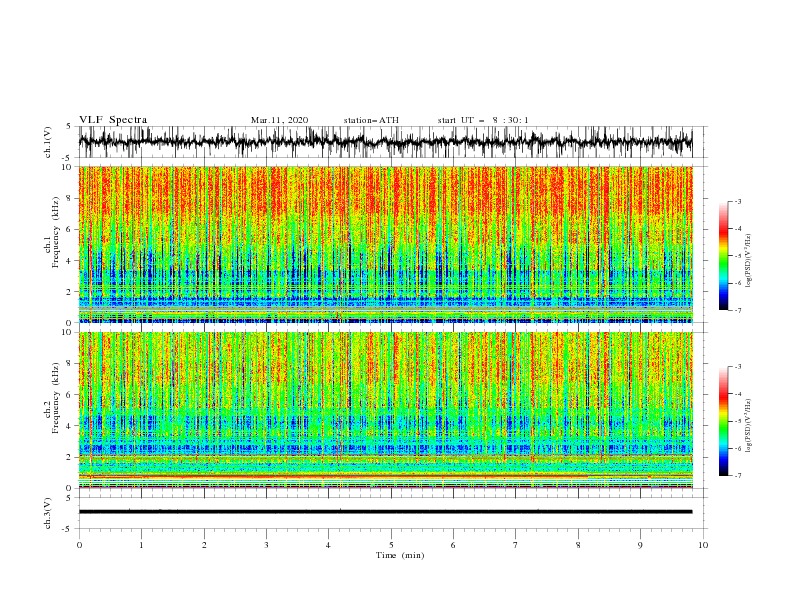The image size is (792, 612).
Task: Click the "station=ATH" header label
Action: click(371, 120)
